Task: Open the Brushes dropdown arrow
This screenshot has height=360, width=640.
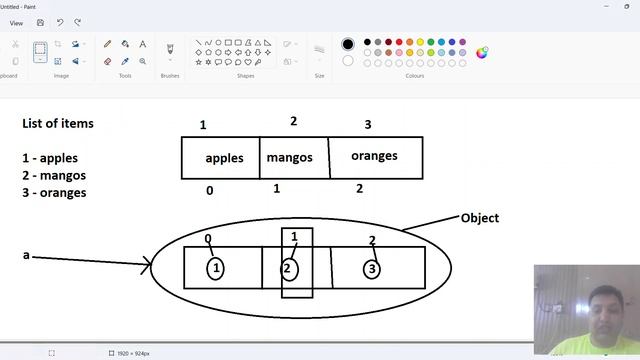Action: click(x=170, y=60)
